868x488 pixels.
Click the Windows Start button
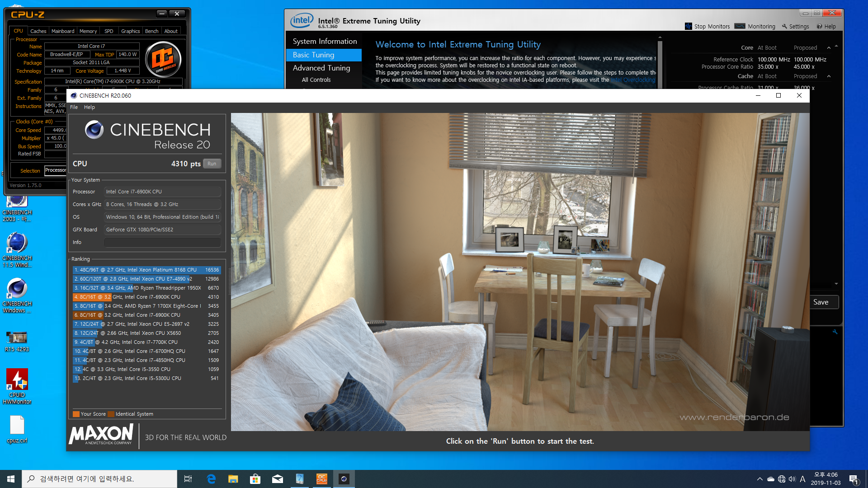point(11,479)
